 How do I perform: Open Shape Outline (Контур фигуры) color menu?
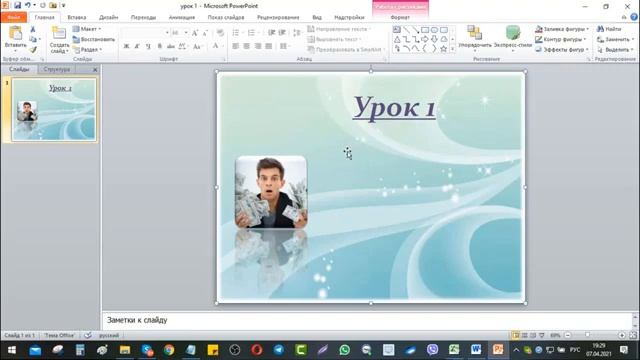pyautogui.click(x=561, y=39)
